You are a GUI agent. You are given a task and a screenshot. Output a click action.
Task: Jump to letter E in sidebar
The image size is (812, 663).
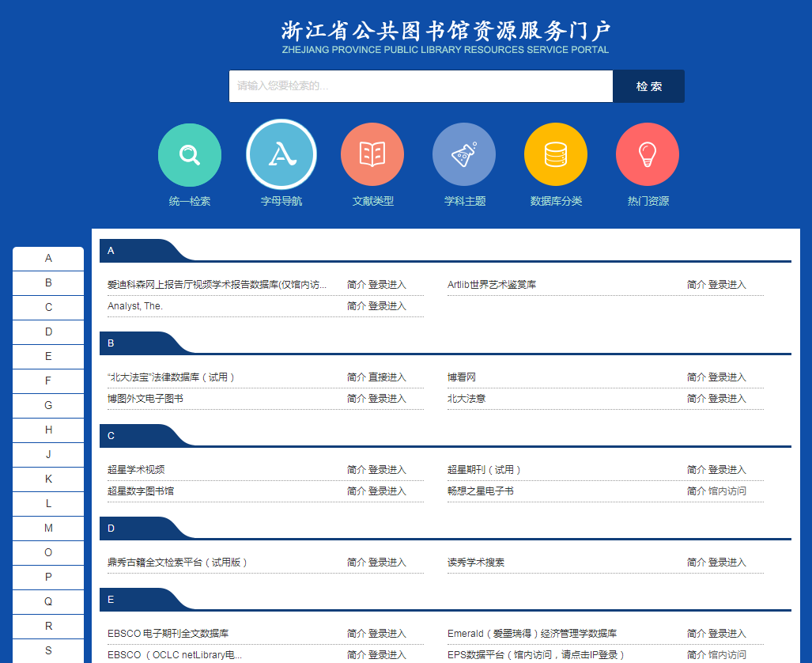pos(48,356)
